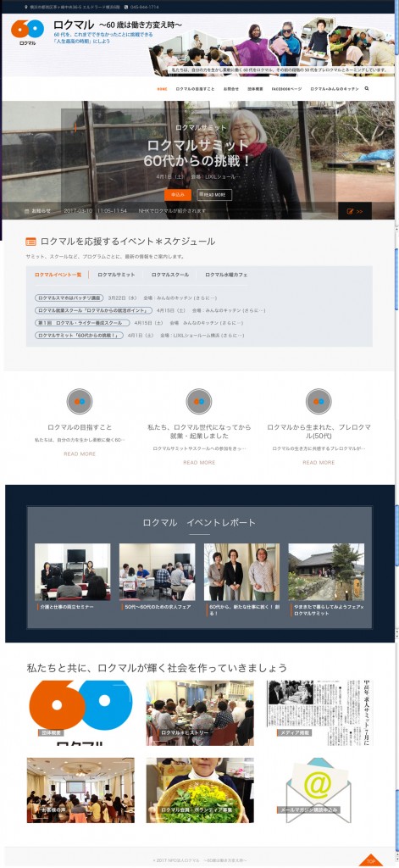399x868 pixels.
Task: Click the orange edit icon button in the news bar
Action: click(355, 211)
